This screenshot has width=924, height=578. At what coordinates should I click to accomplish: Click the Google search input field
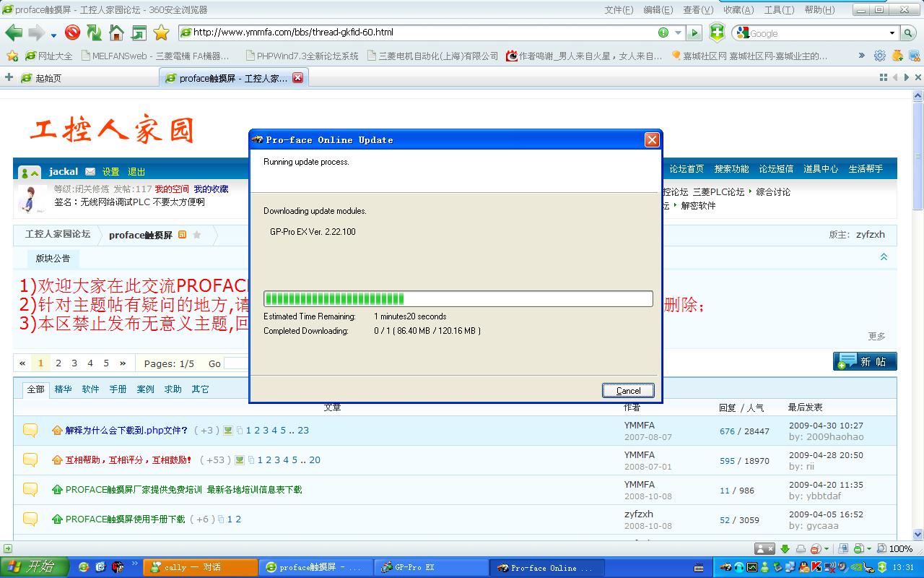(816, 33)
